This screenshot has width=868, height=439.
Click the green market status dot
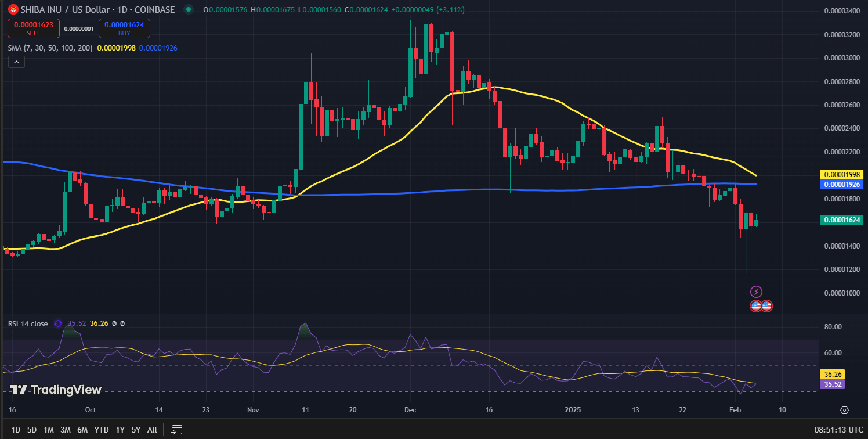tap(187, 9)
